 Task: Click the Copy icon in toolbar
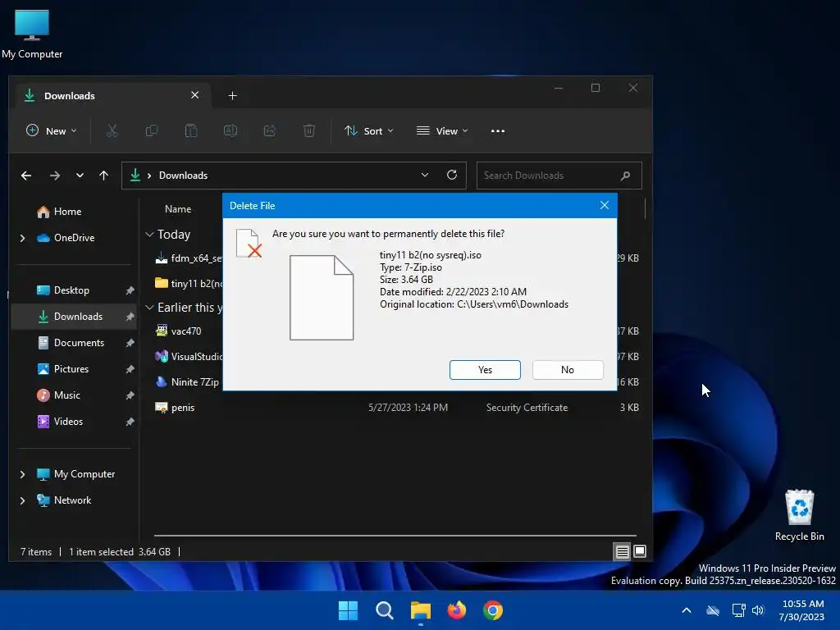tap(152, 130)
